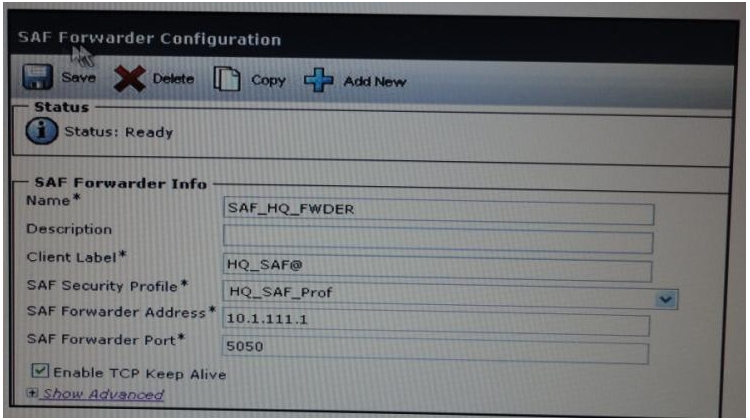Click the SAF Forwarder Info heading
This screenshot has height=420, width=750.
[121, 183]
